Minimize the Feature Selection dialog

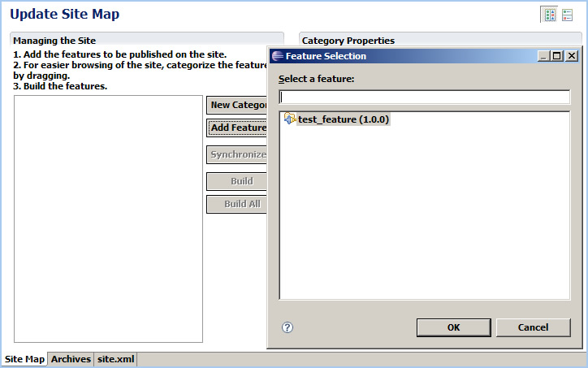[x=544, y=56]
